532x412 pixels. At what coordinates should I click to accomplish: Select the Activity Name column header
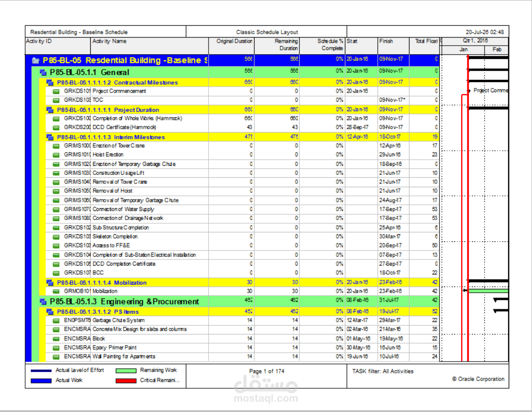[x=149, y=46]
